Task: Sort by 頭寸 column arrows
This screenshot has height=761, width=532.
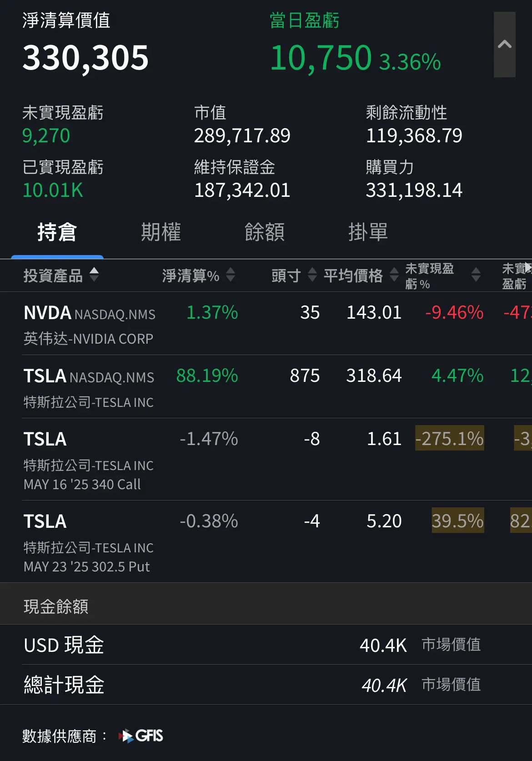Action: pos(312,275)
